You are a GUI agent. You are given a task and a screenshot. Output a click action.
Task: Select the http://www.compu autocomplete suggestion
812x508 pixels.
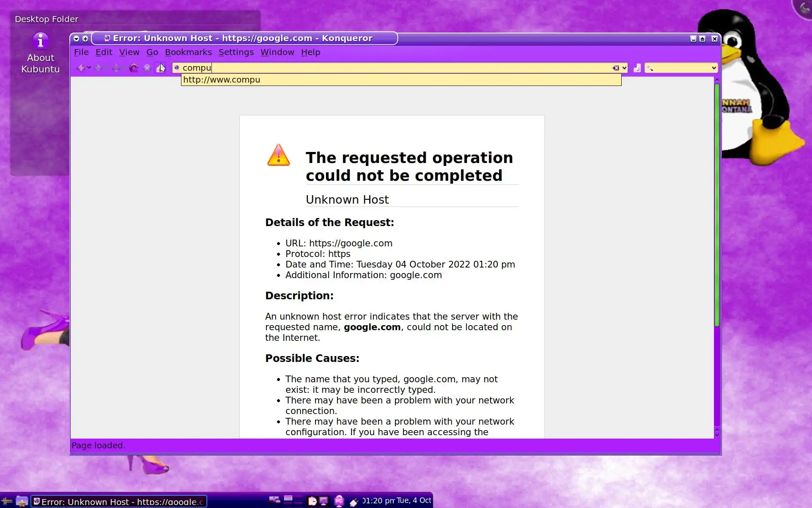click(222, 80)
